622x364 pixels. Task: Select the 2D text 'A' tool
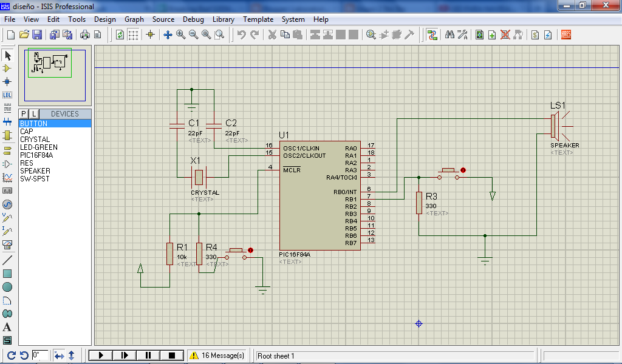(7, 327)
